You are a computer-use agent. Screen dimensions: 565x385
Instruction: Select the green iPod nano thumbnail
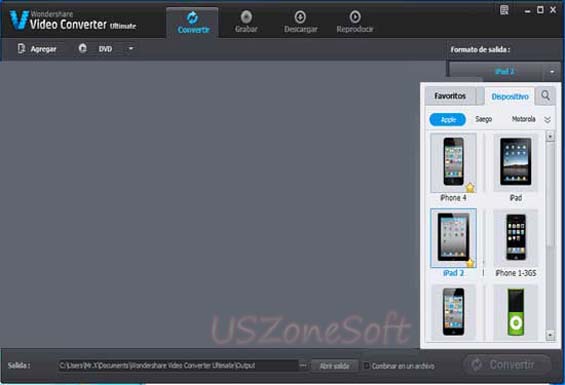point(516,313)
